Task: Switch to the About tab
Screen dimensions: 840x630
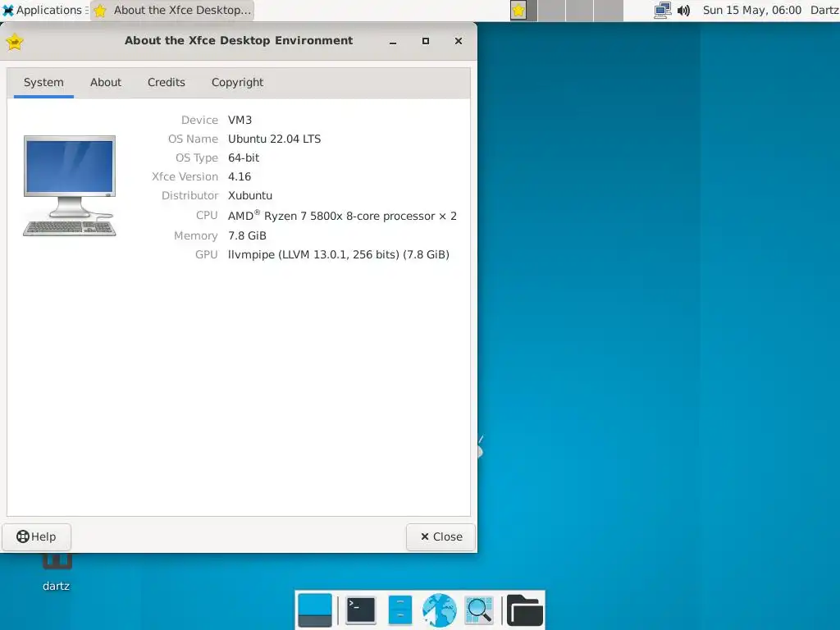Action: tap(106, 83)
